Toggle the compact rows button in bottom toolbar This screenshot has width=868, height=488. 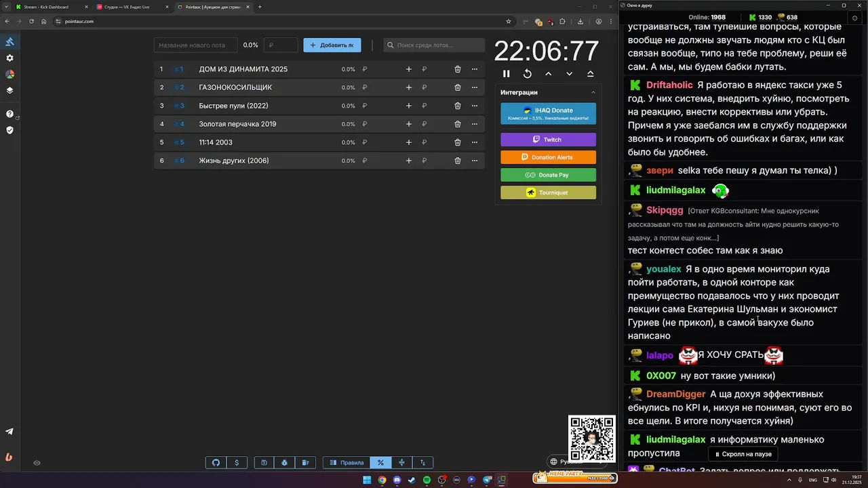tap(401, 463)
